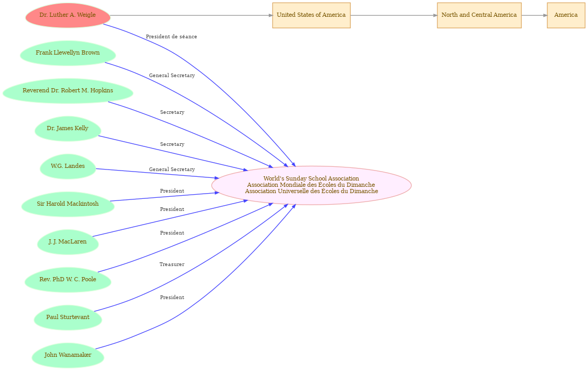Click 'President' label on J. J. MacLaren edge
588x371 pixels.
pos(172,209)
